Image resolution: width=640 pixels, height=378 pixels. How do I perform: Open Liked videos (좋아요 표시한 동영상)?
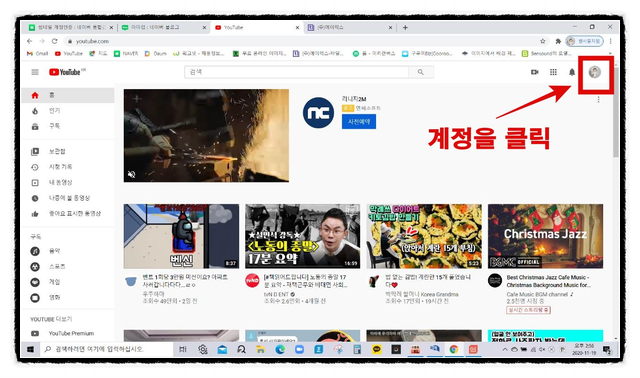coord(68,213)
